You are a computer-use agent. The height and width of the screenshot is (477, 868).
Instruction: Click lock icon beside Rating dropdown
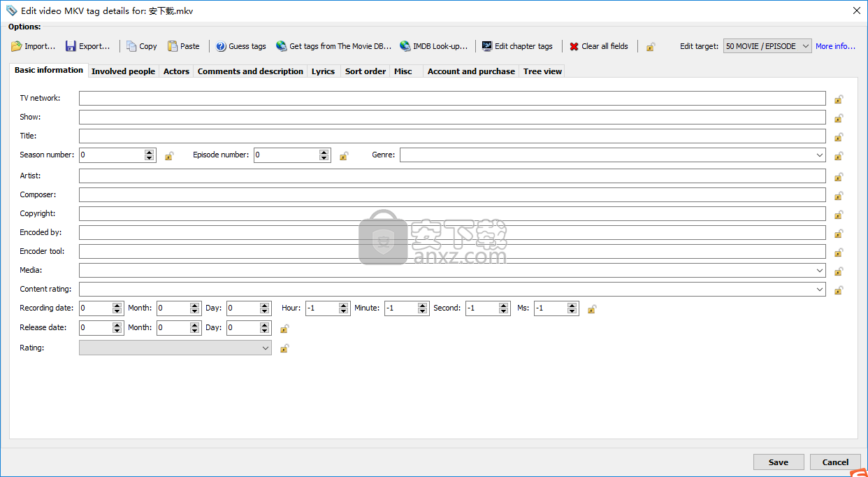284,348
